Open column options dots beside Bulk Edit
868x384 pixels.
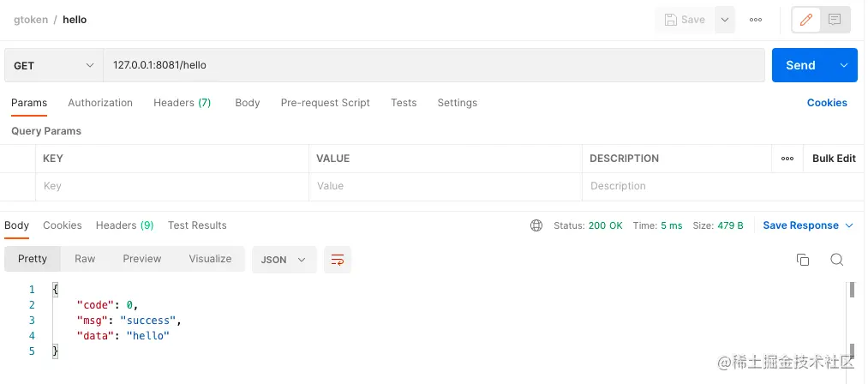pos(787,159)
